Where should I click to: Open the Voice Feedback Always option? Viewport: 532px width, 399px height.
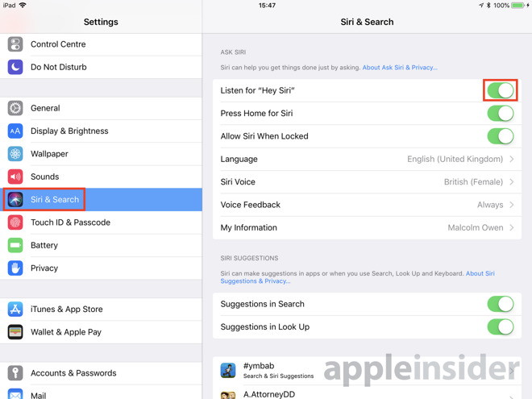[367, 205]
